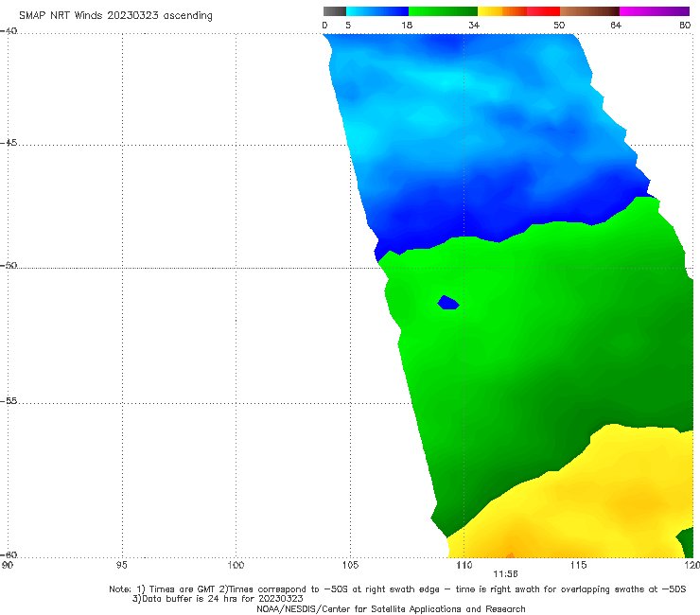The width and height of the screenshot is (700, 615).
Task: Click the latitude axis label '-55'
Action: click(x=9, y=400)
